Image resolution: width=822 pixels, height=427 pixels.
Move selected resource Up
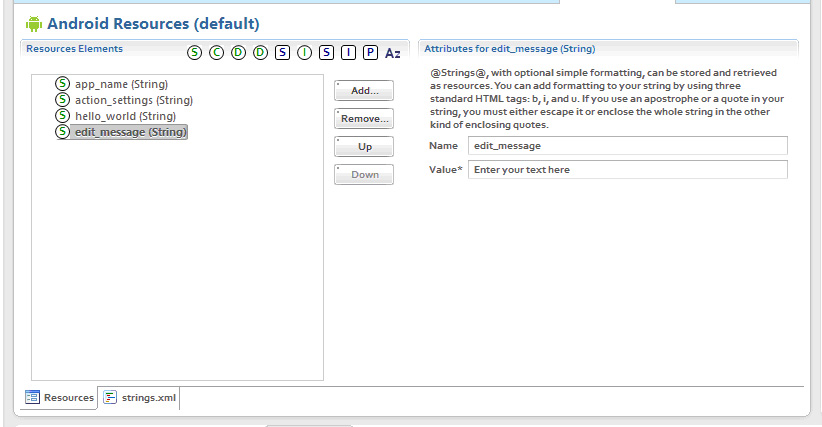(364, 147)
